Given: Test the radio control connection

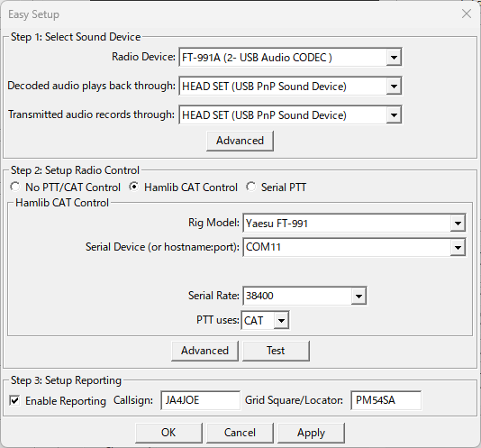Looking at the screenshot, I should pos(276,351).
